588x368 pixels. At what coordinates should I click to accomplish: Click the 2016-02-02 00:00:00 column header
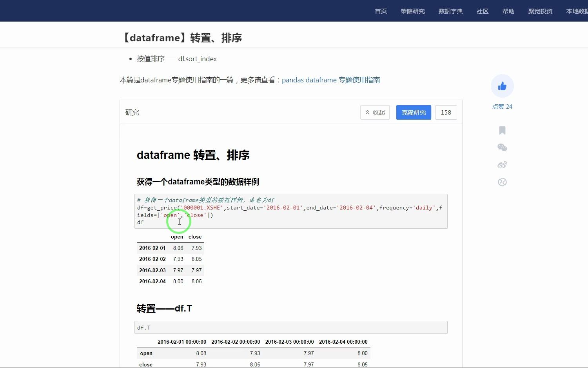236,342
